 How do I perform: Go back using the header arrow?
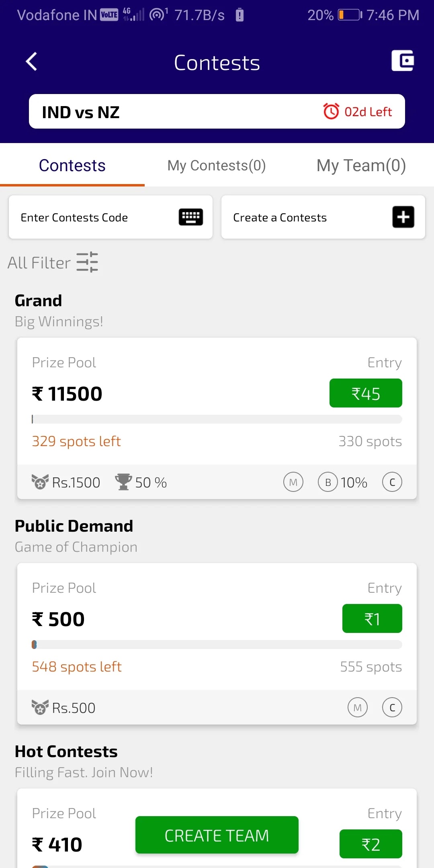coord(31,61)
